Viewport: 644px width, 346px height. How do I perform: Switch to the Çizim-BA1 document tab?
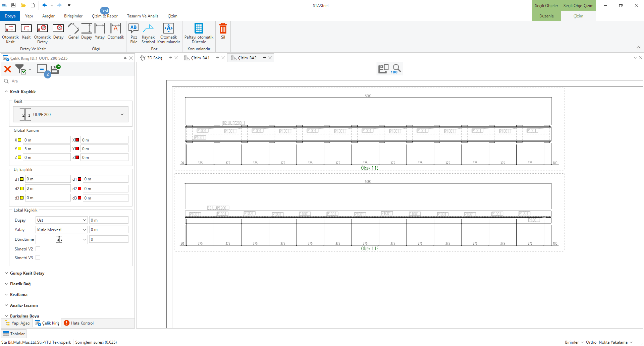tap(200, 58)
